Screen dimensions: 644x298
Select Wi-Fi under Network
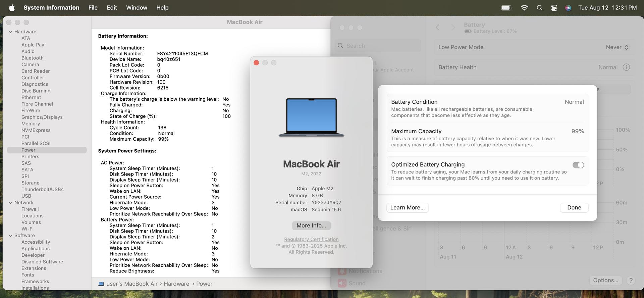[x=28, y=229]
